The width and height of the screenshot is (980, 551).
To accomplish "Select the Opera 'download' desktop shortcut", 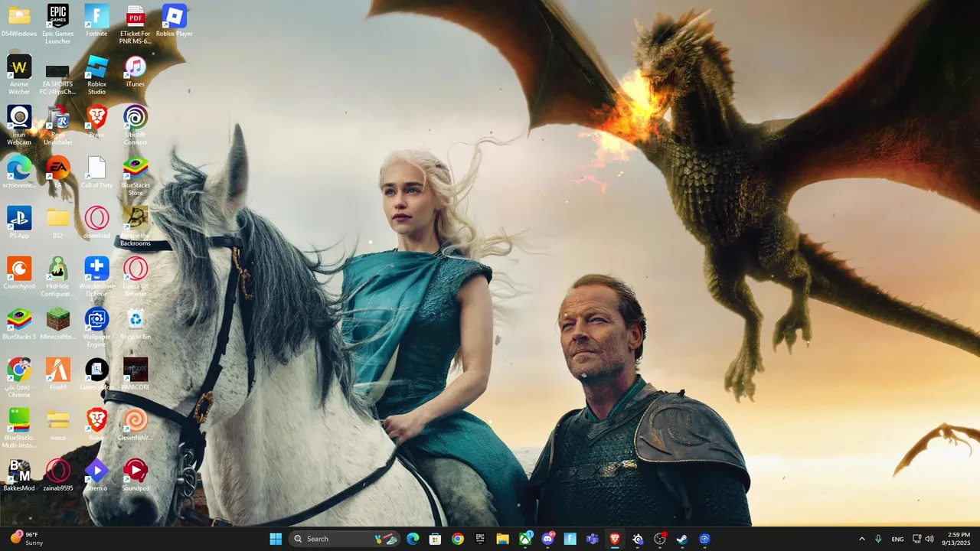I will (x=96, y=223).
